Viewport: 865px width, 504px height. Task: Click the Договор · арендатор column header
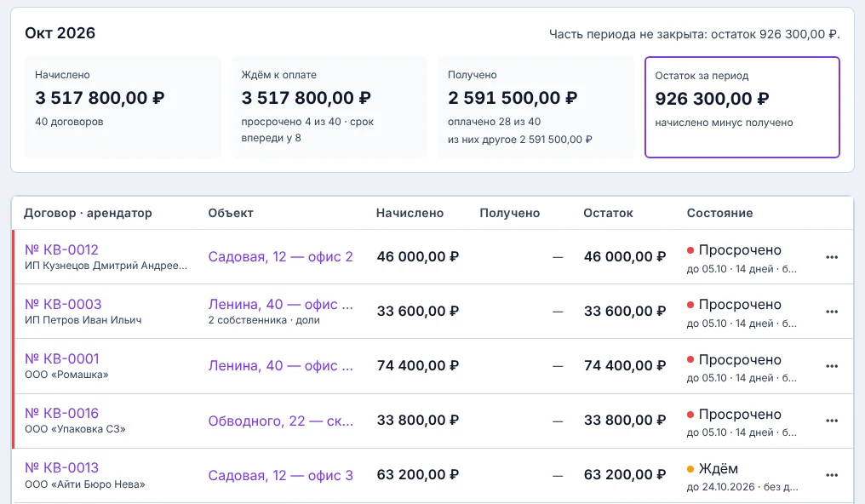click(x=88, y=214)
